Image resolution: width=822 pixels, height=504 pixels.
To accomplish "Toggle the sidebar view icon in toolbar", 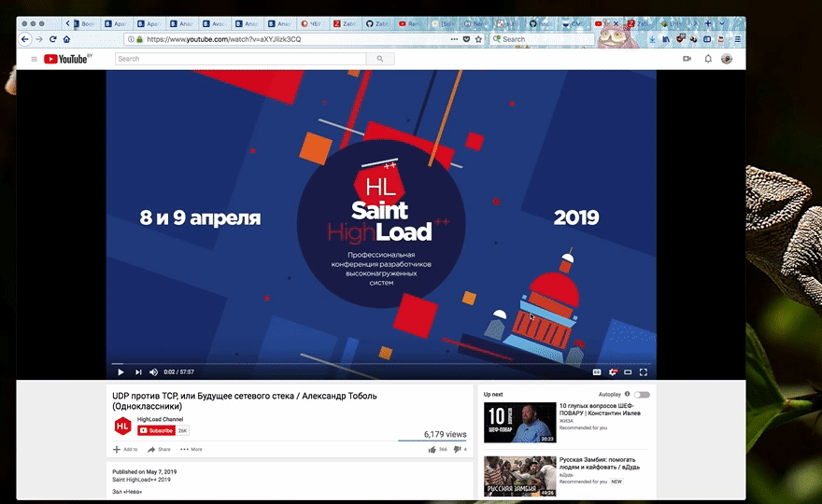I will (x=707, y=39).
